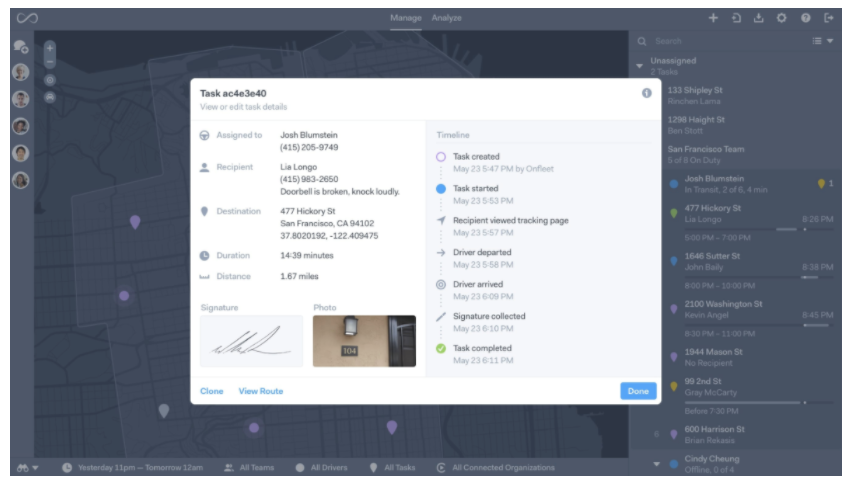858x488 pixels.
Task: Click the yellow pin badge beside Josh Blumstein
Action: (821, 184)
